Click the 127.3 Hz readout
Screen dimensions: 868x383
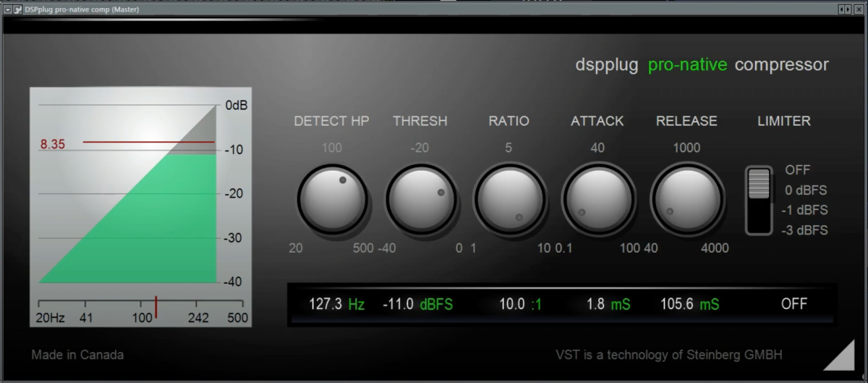[336, 304]
